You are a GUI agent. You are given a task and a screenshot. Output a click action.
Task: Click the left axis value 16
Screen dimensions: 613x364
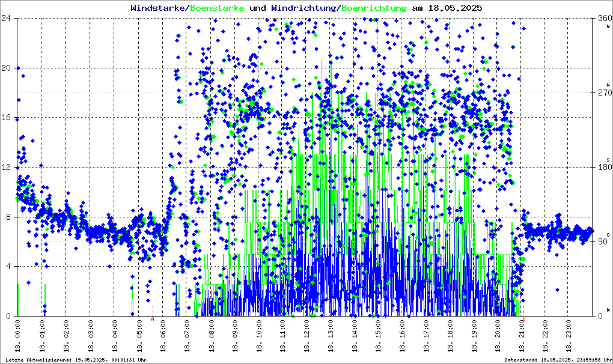[x=5, y=118]
